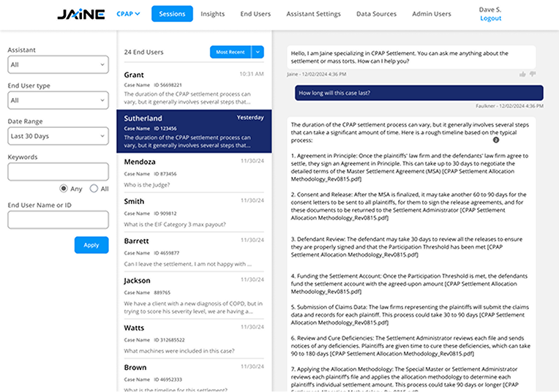Click 'What machines were included in this case?' text
Viewport: 559px width, 392px height.
click(179, 350)
